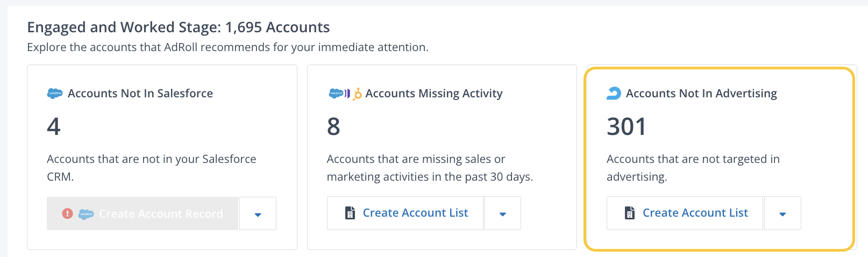The image size is (868, 257).
Task: Click the Salesforce cloud icon beside Accounts Not In Salesforce
Action: point(55,94)
